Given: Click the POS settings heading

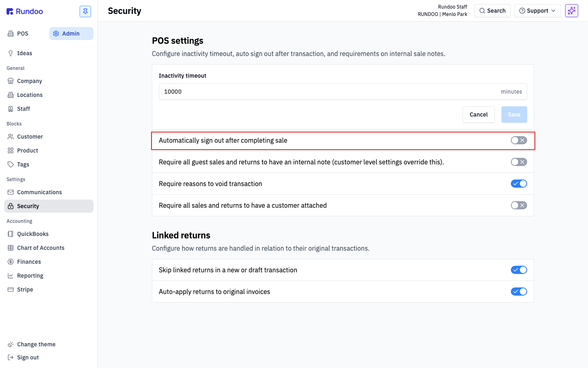Looking at the screenshot, I should (x=178, y=41).
